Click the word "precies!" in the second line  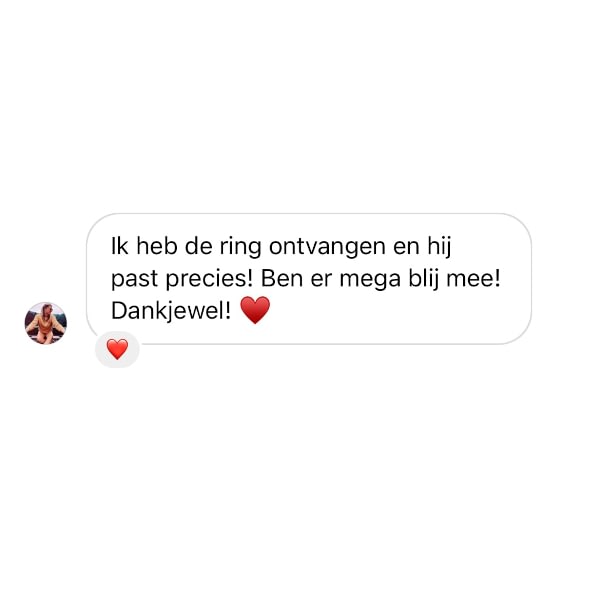pyautogui.click(x=209, y=279)
